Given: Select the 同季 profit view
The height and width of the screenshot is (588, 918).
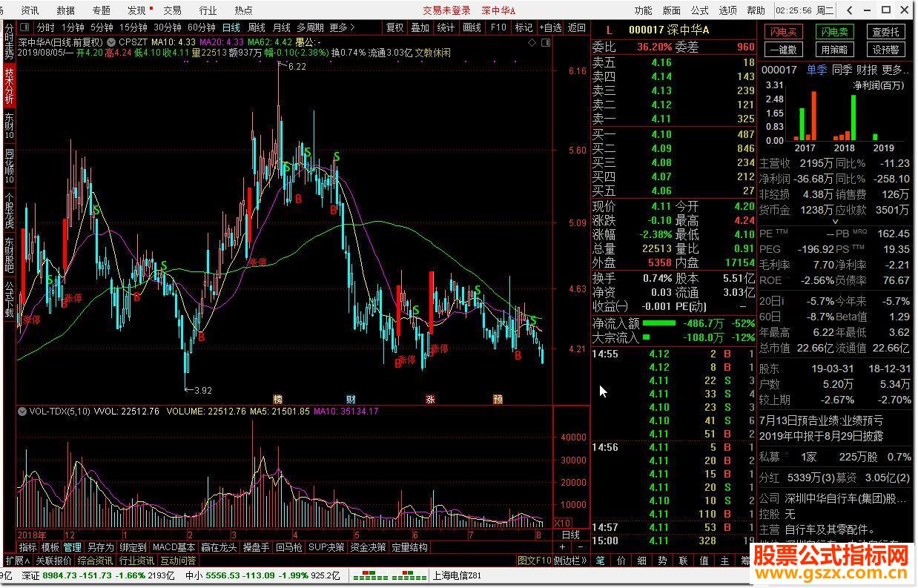Looking at the screenshot, I should click(842, 70).
